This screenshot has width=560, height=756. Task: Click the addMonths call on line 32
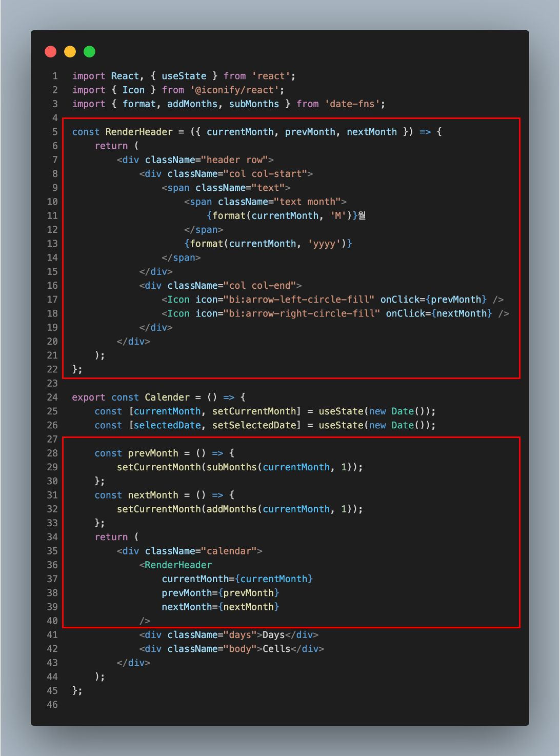(x=231, y=509)
